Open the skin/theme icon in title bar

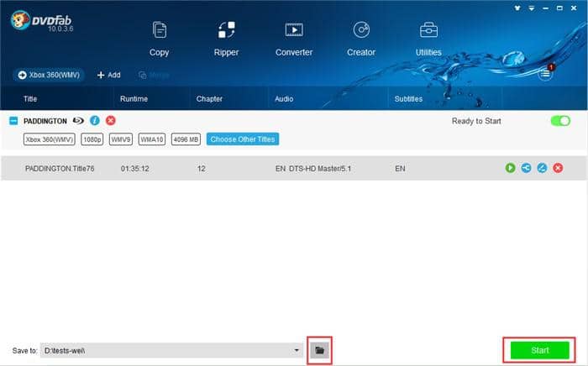tap(517, 8)
